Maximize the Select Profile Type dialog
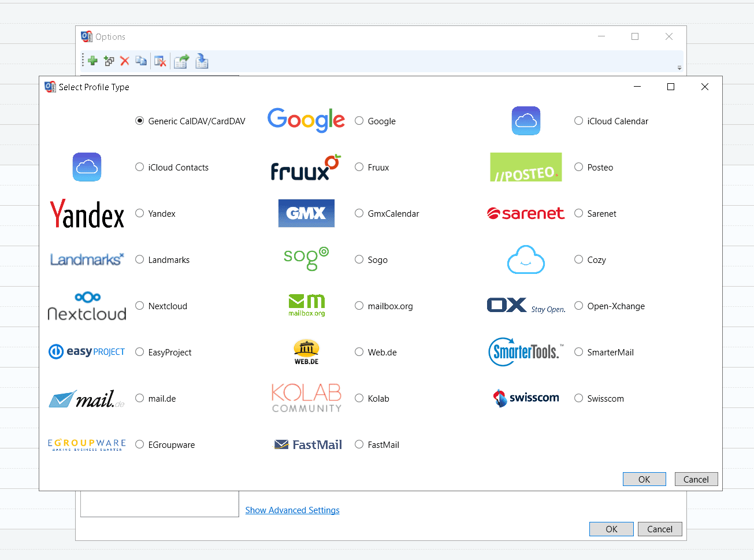754x560 pixels. 671,87
